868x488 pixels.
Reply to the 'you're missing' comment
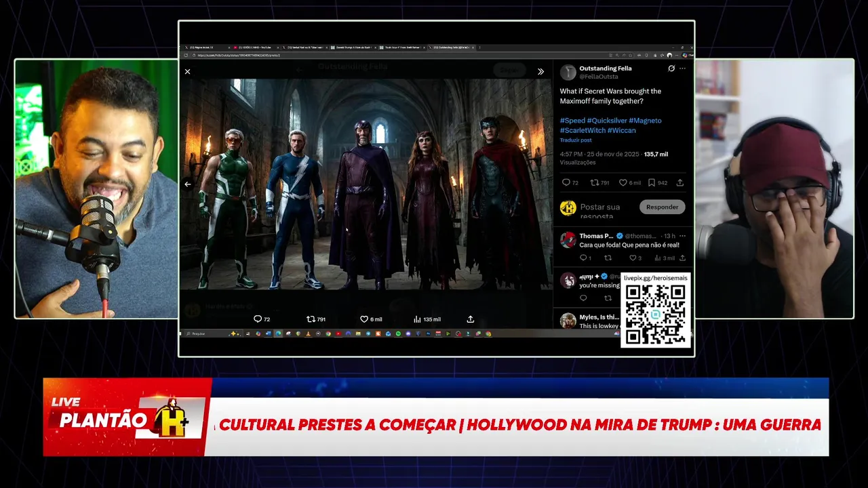point(583,298)
